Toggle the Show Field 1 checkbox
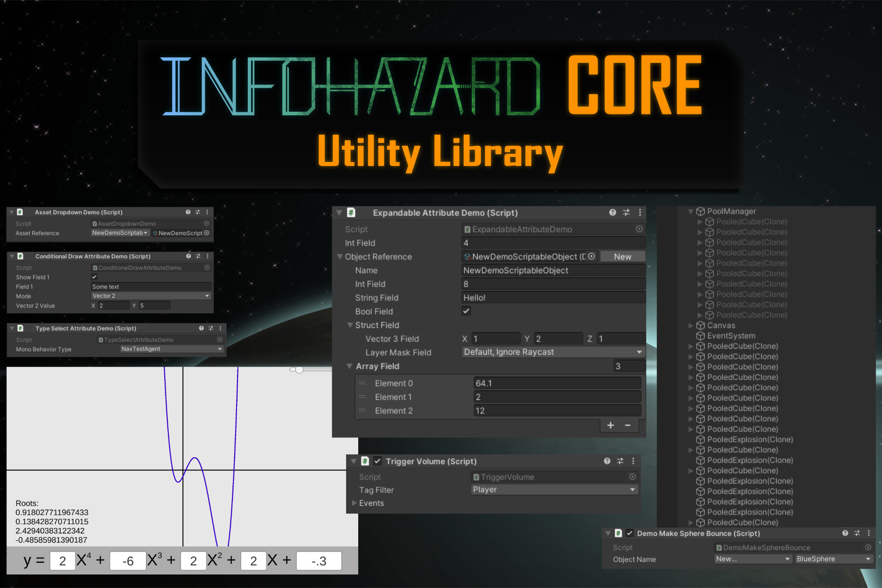 click(94, 277)
